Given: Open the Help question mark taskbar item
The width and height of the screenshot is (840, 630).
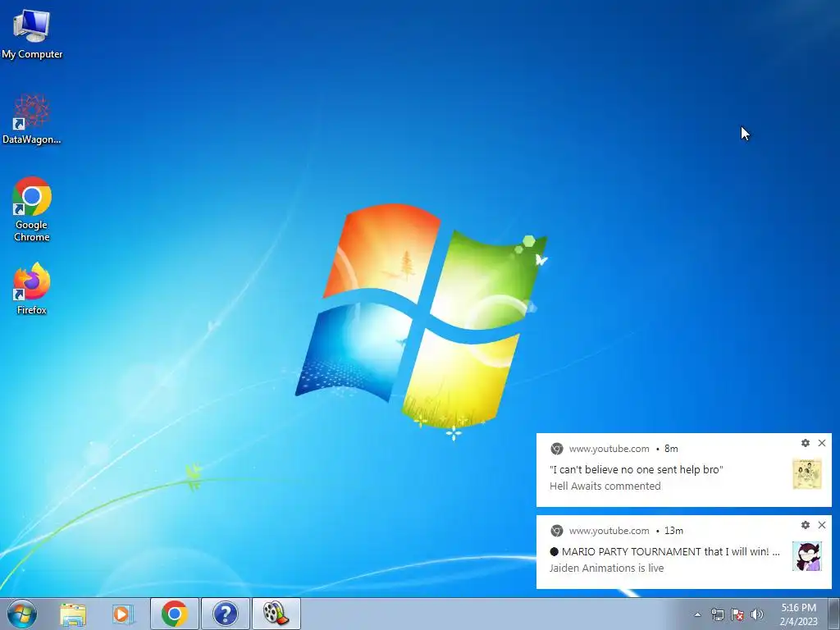Looking at the screenshot, I should click(x=226, y=614).
